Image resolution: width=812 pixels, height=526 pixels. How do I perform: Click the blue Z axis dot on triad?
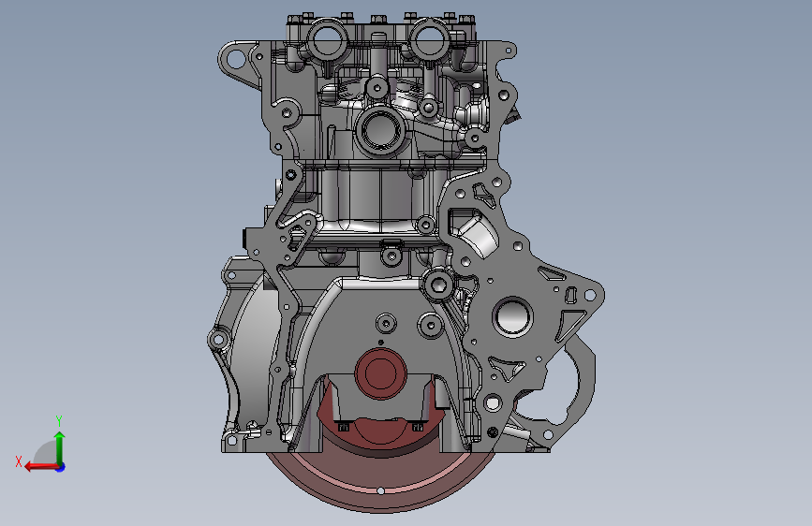[61, 467]
